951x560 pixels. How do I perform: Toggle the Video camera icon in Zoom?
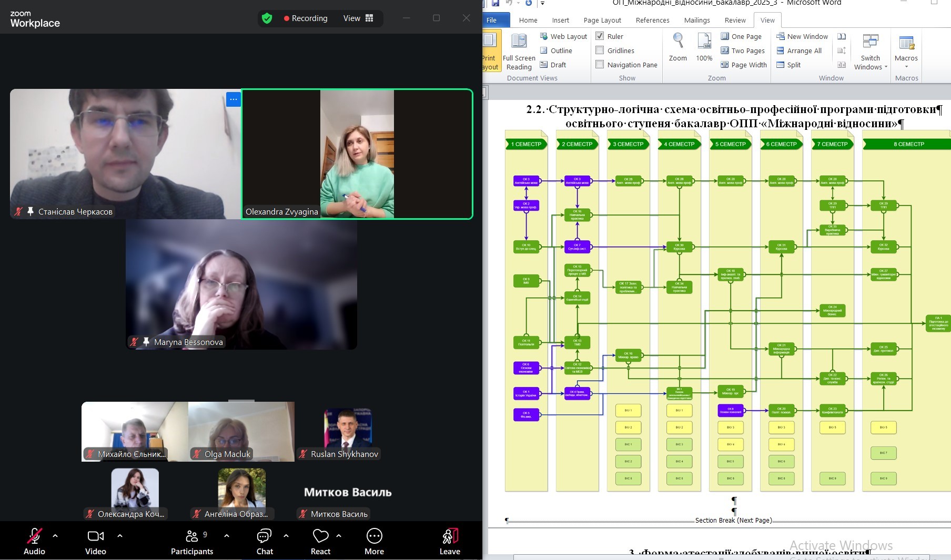click(96, 536)
